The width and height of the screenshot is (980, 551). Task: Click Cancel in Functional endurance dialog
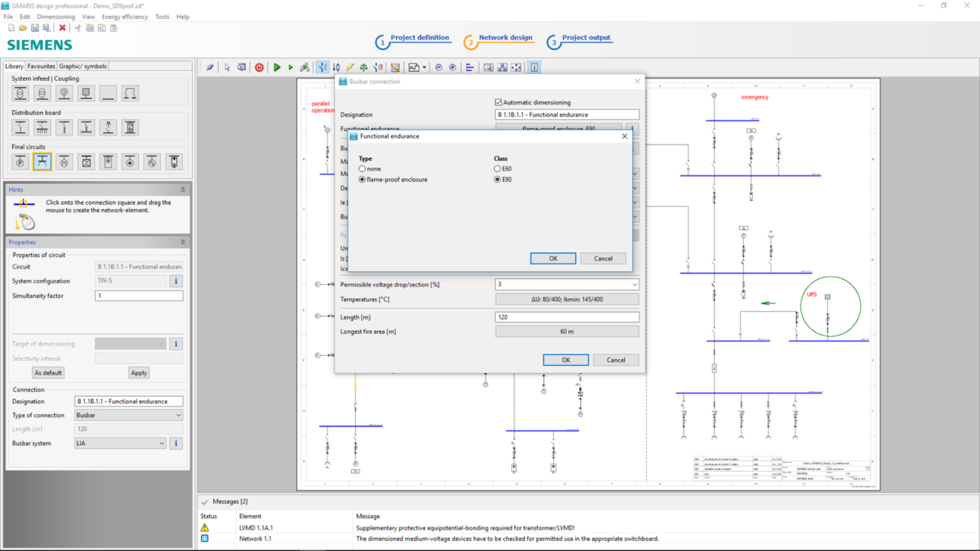[x=603, y=258]
